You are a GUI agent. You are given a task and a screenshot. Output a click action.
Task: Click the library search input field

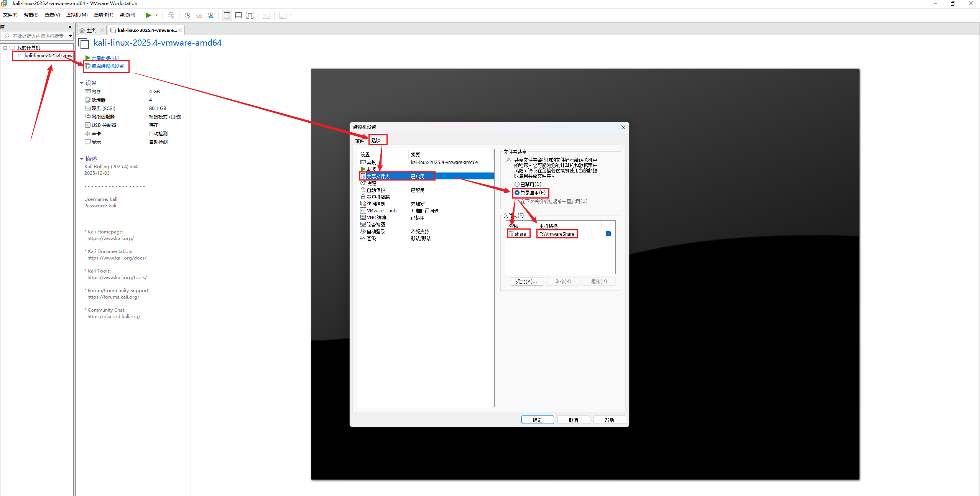coord(38,36)
